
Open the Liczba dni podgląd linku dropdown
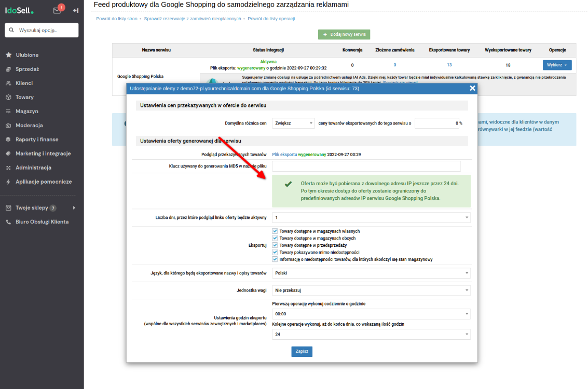click(x=371, y=217)
